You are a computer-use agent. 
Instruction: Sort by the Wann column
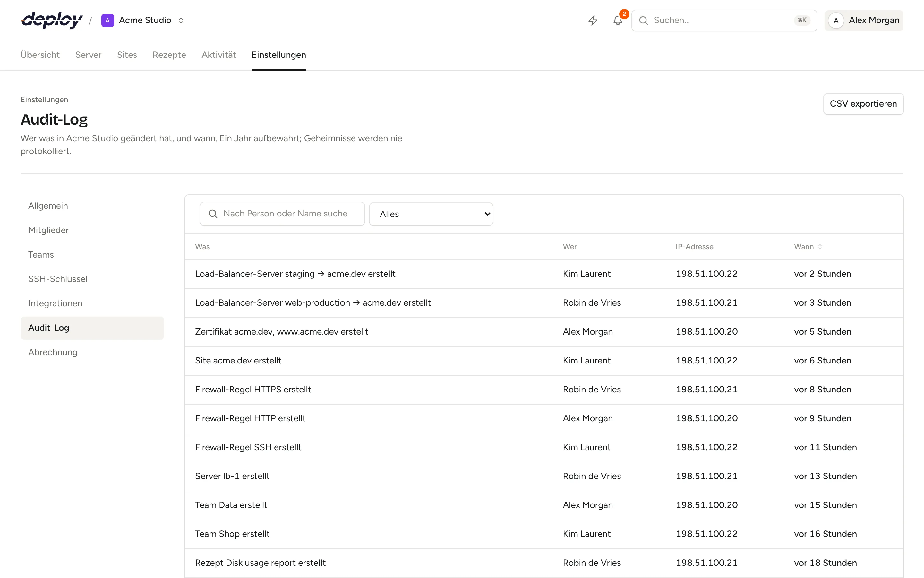pos(808,247)
